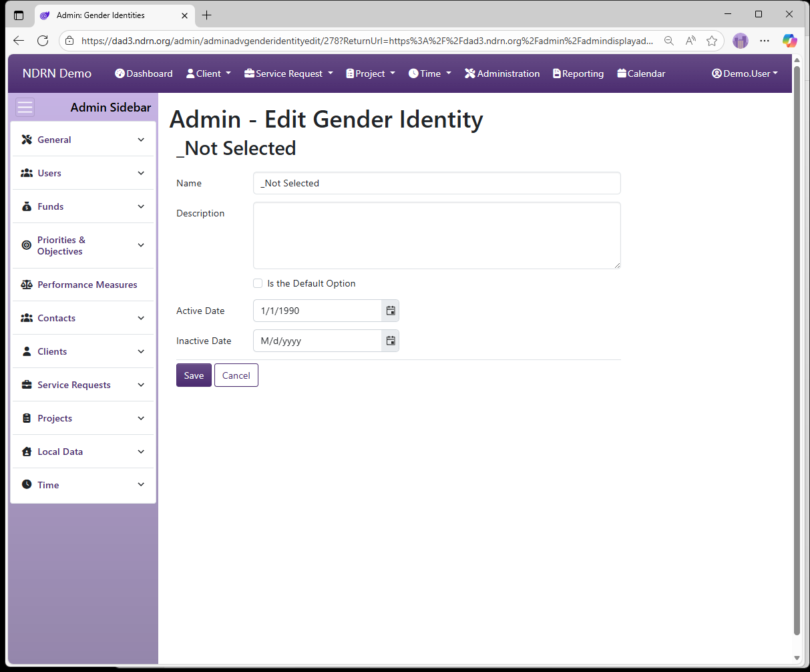Click the Projects clipboard icon in sidebar
Screen dimensions: 810x672
tap(27, 418)
